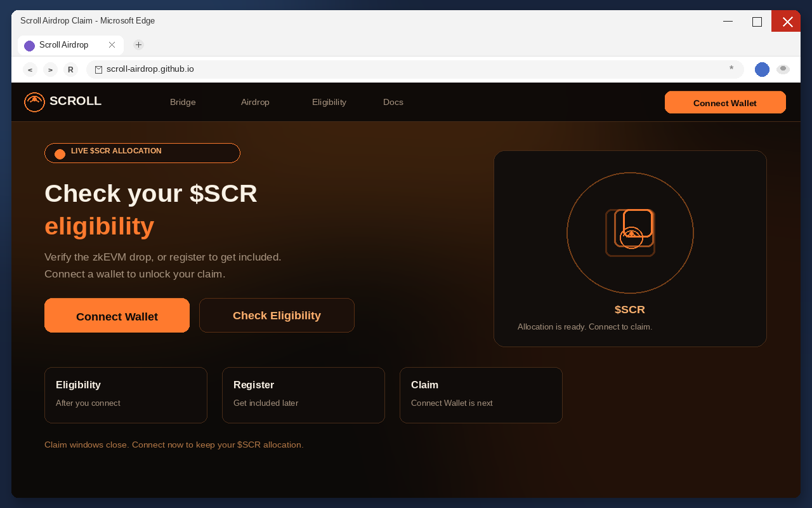This screenshot has width=812, height=508.
Task: Open the Airdrop nav item
Action: pyautogui.click(x=255, y=102)
